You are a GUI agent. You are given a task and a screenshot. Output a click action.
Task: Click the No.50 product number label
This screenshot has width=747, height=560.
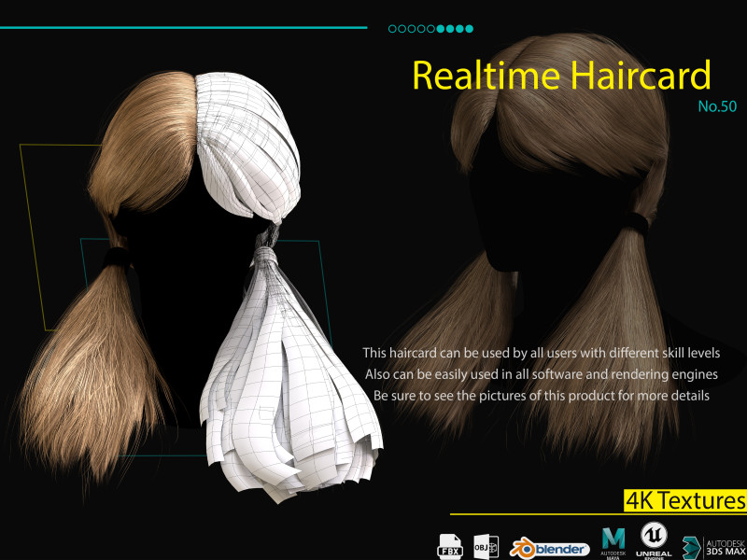pos(717,106)
